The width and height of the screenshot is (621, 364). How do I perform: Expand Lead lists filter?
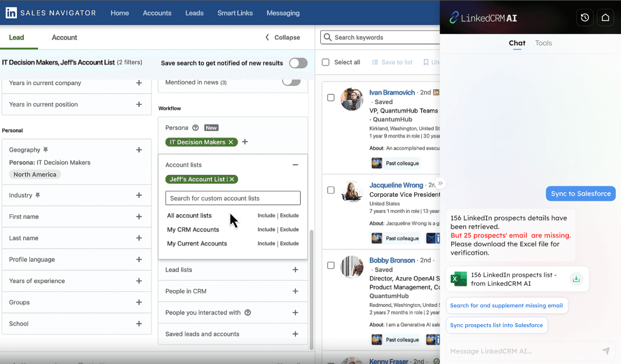296,269
